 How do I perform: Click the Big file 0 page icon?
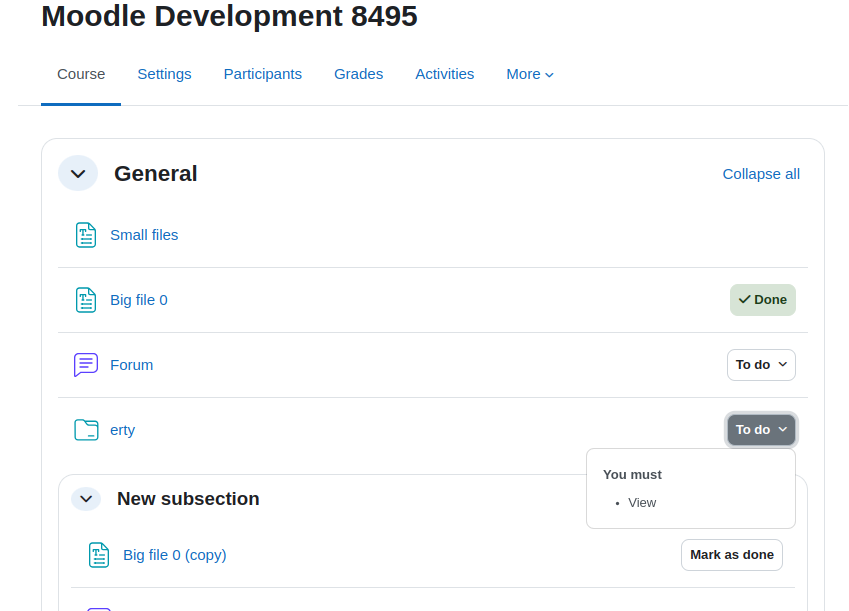click(x=86, y=300)
